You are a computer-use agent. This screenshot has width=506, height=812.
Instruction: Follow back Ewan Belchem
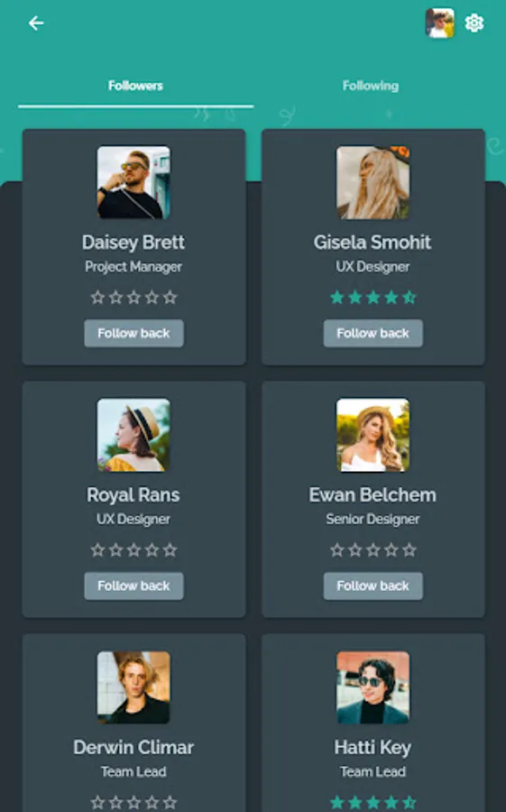[x=373, y=586]
